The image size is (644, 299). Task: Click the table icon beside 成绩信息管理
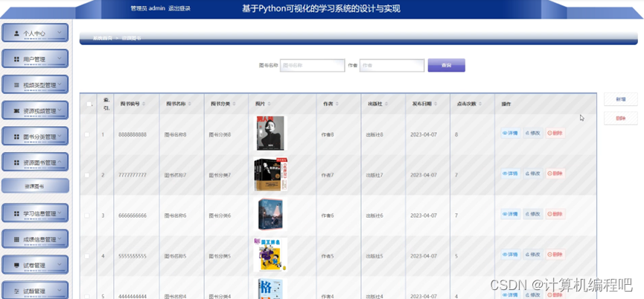click(16, 239)
